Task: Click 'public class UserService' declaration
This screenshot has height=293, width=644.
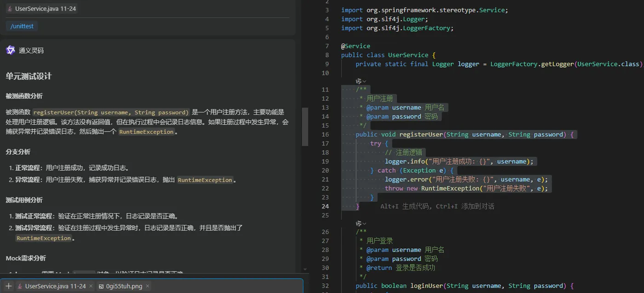Action: click(385, 55)
